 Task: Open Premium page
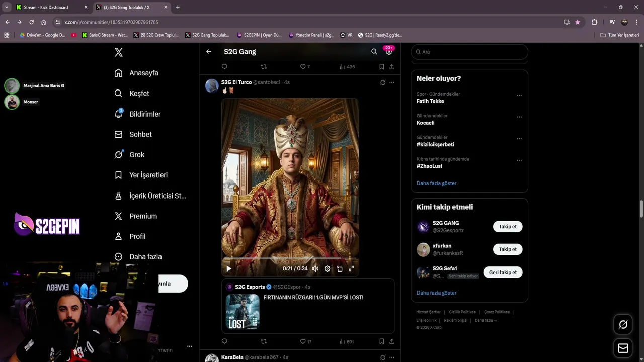135,216
